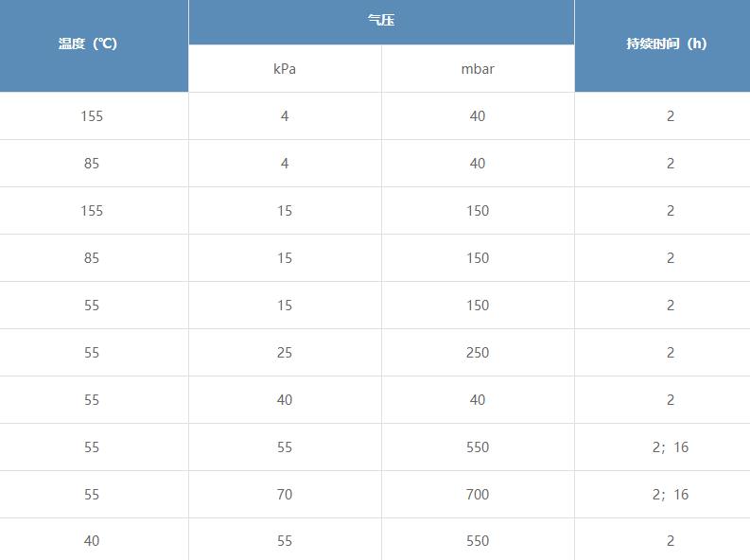
Task: Click the kPa cell in the 40 ℃ row
Action: click(285, 541)
